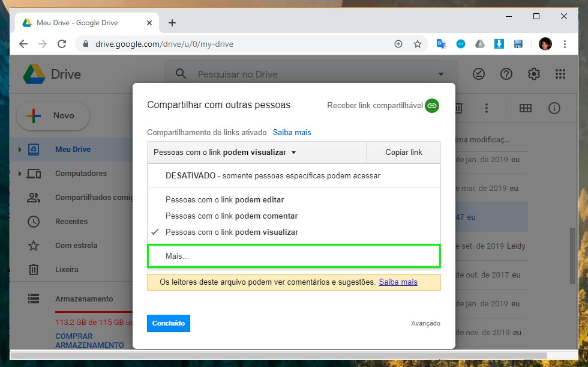Click the browser address bar URL
This screenshot has height=367, width=588.
(x=164, y=44)
